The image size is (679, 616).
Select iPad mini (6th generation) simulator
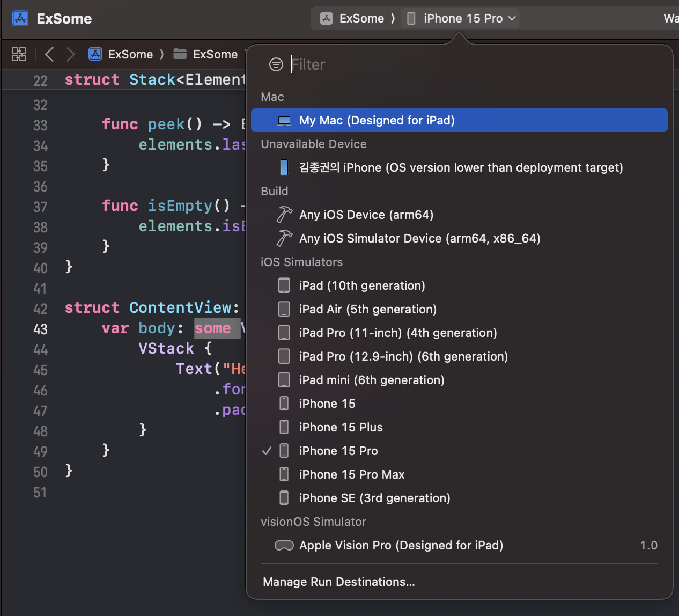point(459,380)
